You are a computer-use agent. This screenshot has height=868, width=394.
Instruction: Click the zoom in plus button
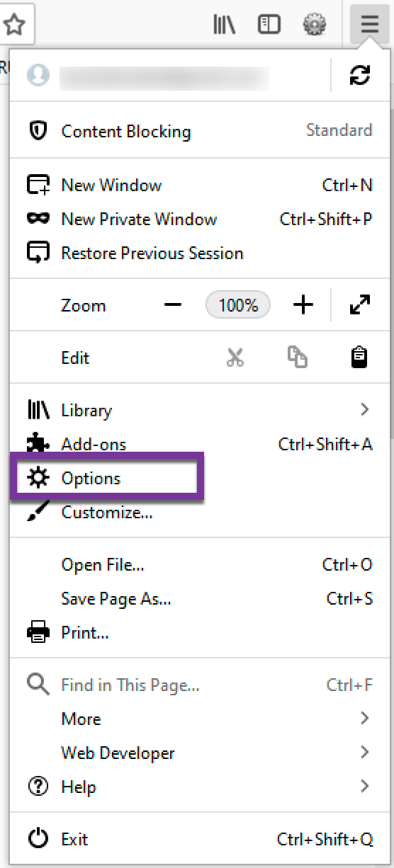tap(303, 305)
